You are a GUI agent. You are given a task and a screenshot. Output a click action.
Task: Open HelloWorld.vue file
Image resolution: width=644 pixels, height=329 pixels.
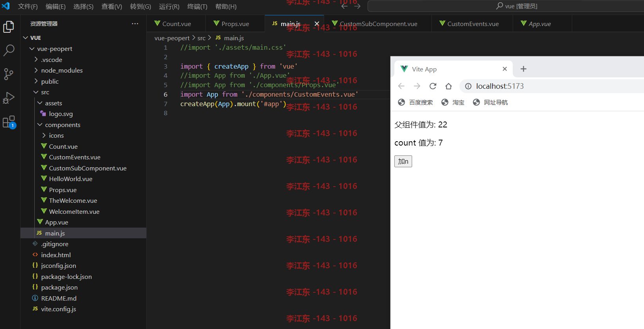click(x=84, y=179)
